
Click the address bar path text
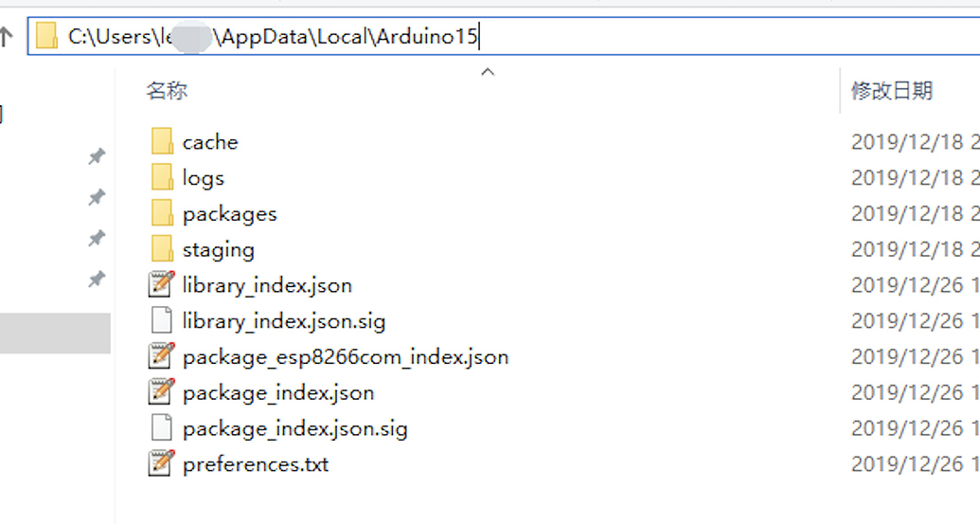click(274, 37)
